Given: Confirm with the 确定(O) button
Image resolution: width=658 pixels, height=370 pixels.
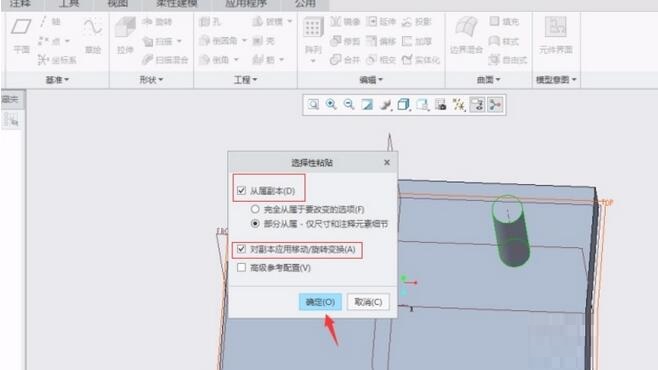Looking at the screenshot, I should (320, 302).
